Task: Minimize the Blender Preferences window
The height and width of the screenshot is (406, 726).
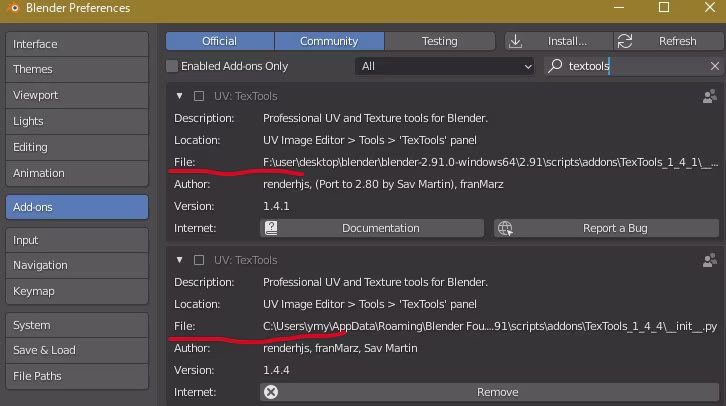Action: (x=619, y=7)
